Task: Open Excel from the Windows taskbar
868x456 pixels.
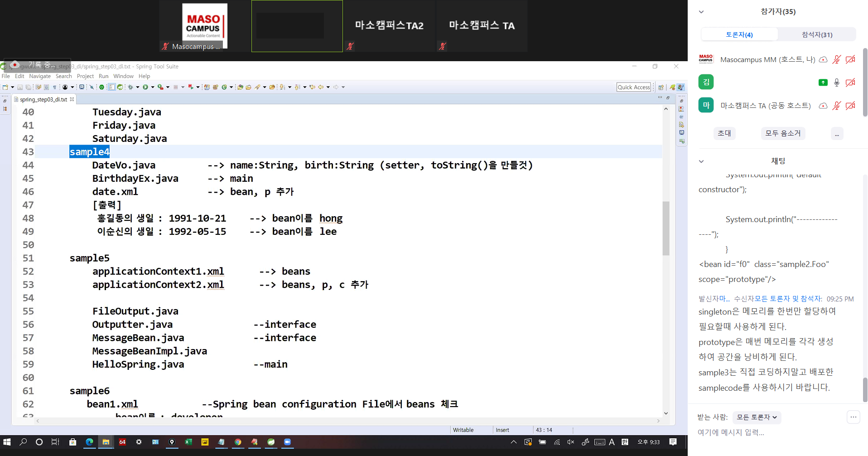Action: click(x=188, y=442)
